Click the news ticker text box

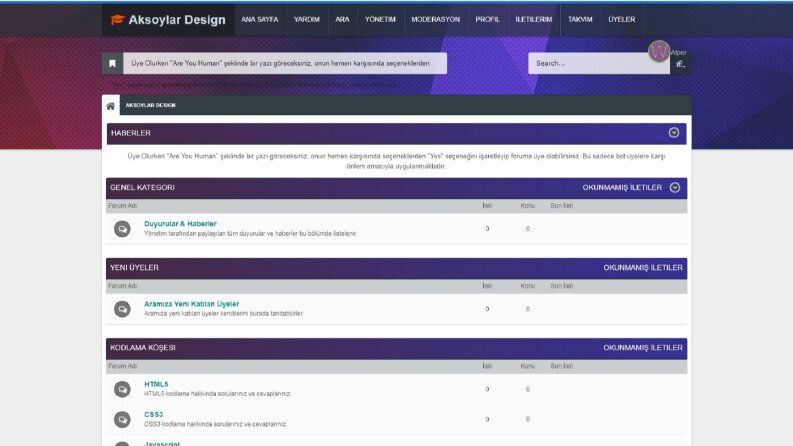[285, 64]
